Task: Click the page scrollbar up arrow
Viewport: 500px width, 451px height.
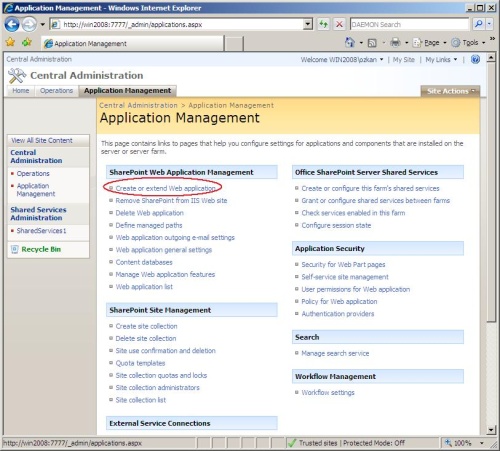Action: (x=491, y=58)
